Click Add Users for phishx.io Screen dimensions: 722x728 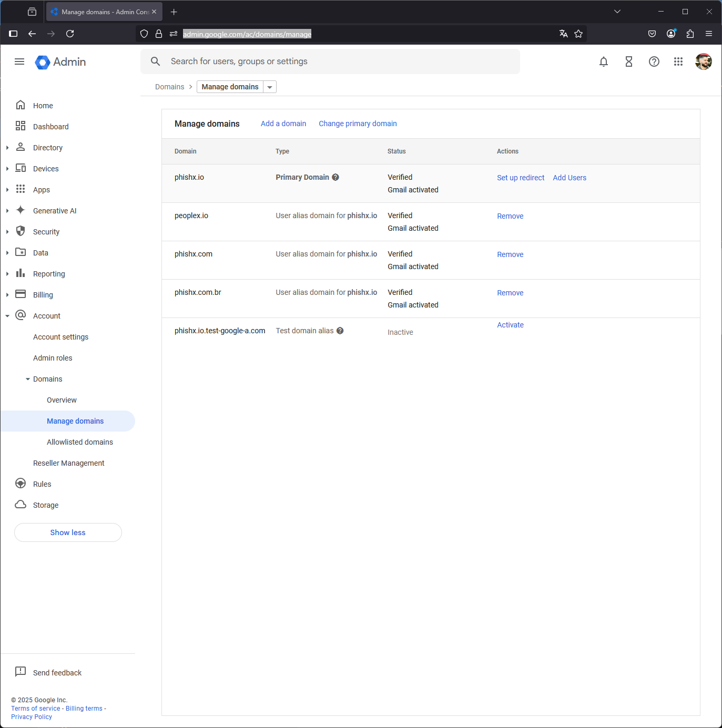pyautogui.click(x=570, y=178)
